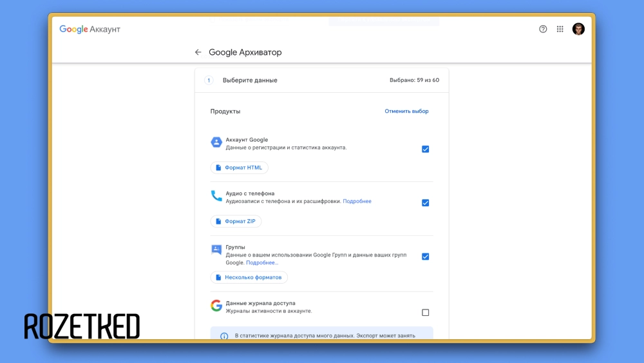Click the info icon in the blue notice

(x=224, y=336)
